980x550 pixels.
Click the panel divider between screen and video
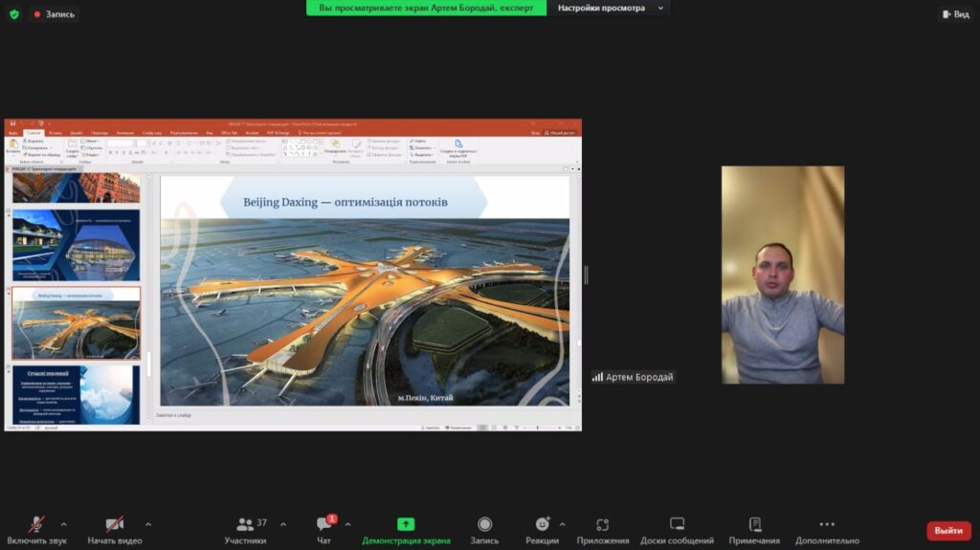(586, 275)
